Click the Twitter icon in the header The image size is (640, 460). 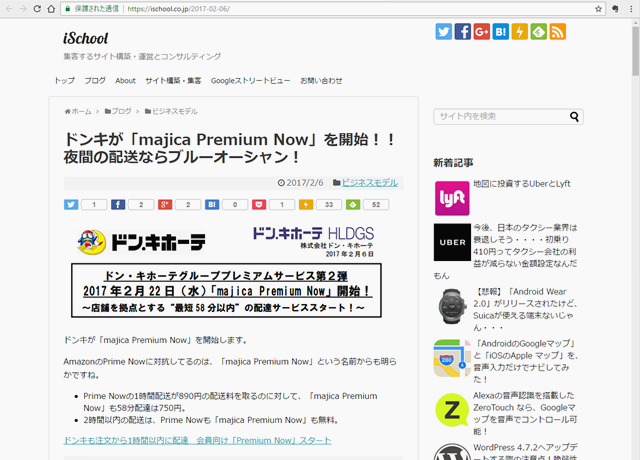tap(444, 32)
